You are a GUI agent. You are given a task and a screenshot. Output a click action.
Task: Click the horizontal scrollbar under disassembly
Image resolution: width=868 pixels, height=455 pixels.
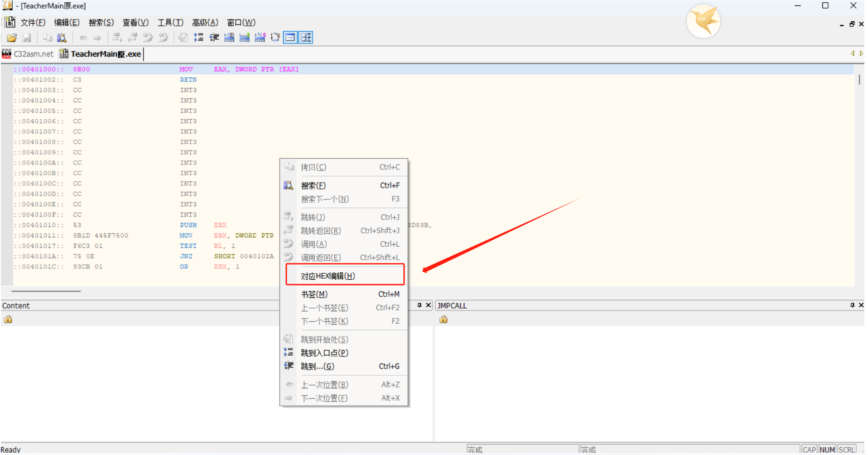point(46,291)
